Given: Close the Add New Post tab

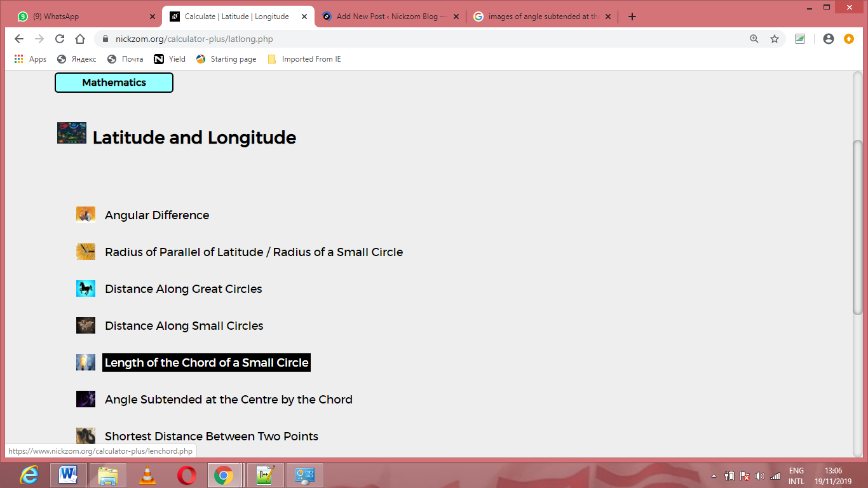Looking at the screenshot, I should (x=456, y=17).
